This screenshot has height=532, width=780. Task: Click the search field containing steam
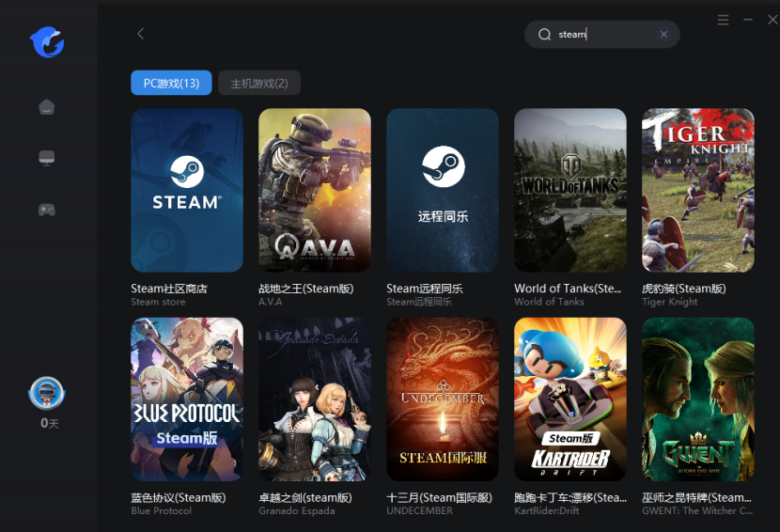601,35
